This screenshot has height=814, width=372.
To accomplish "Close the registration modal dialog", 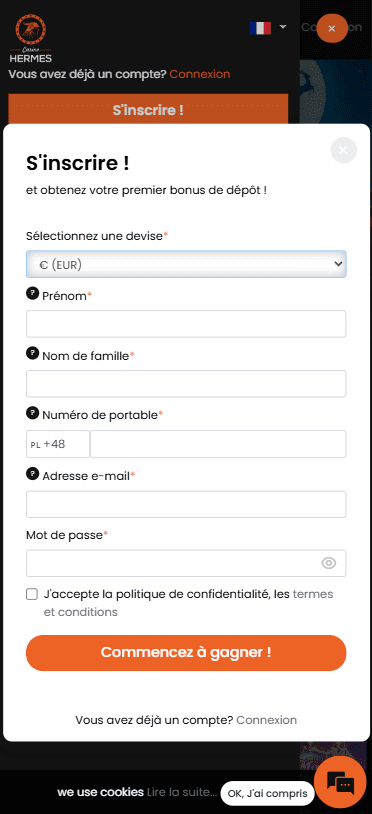I will click(343, 150).
